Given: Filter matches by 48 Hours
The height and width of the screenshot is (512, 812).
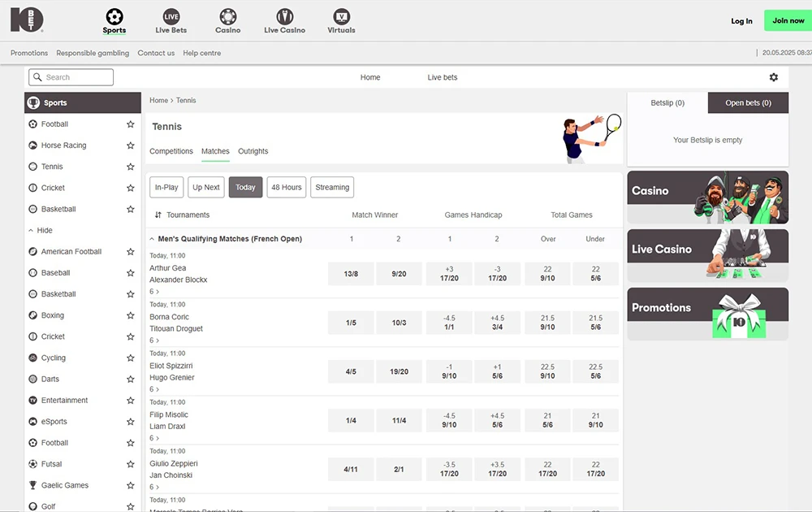Looking at the screenshot, I should click(286, 188).
